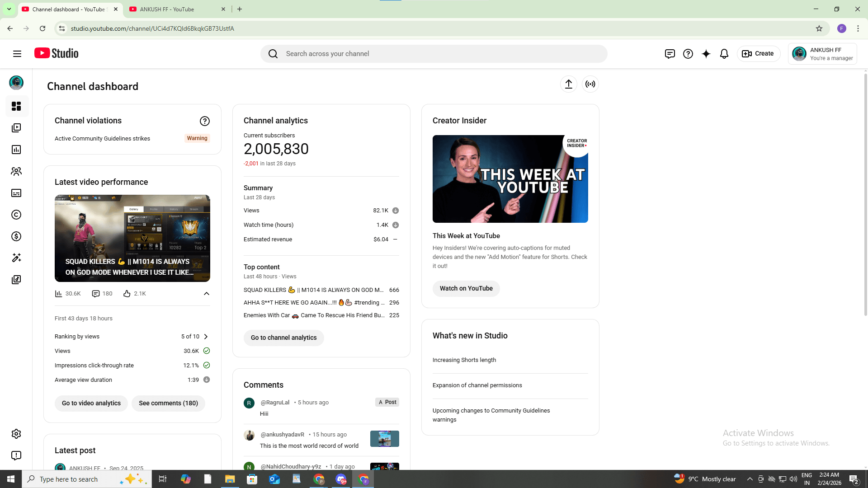Open File Explorer from the taskbar
The image size is (868, 488).
click(230, 479)
